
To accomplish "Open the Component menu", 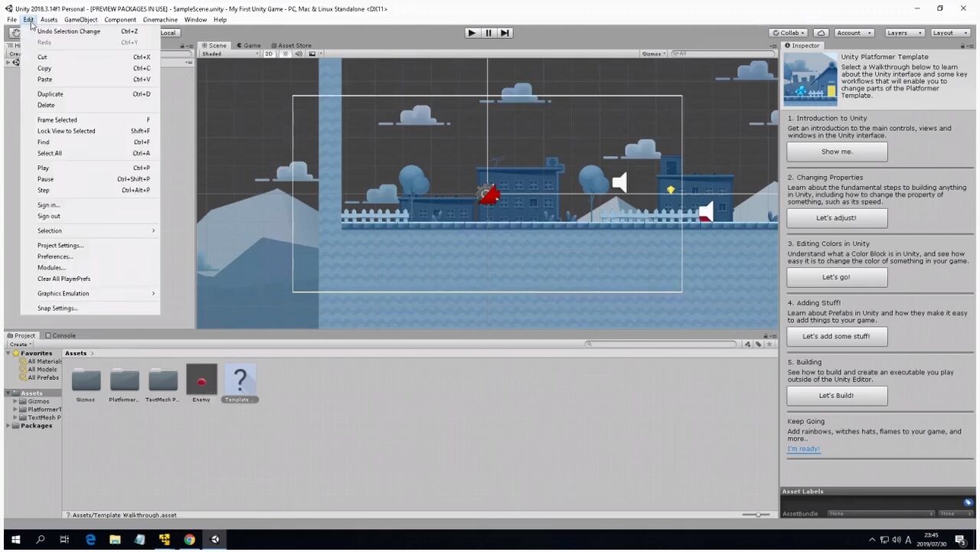I will (x=120, y=19).
